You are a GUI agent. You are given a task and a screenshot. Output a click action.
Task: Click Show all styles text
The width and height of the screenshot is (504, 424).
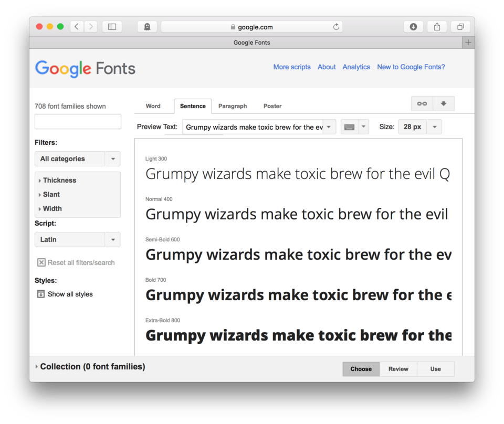coord(70,294)
